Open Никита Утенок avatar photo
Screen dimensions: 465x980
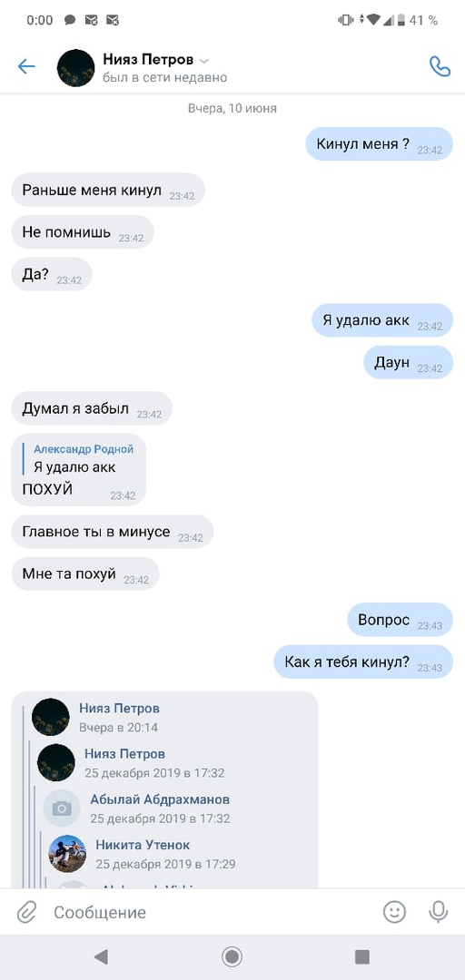[67, 854]
